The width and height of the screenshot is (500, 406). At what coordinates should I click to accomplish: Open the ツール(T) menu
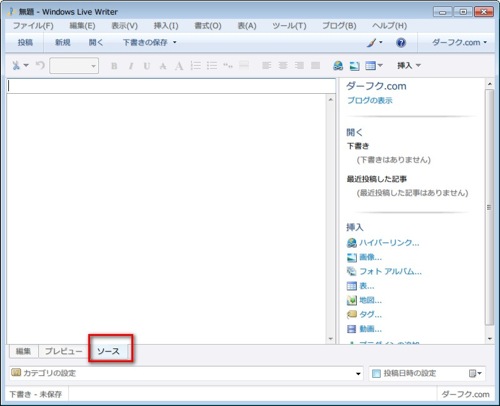coord(289,26)
